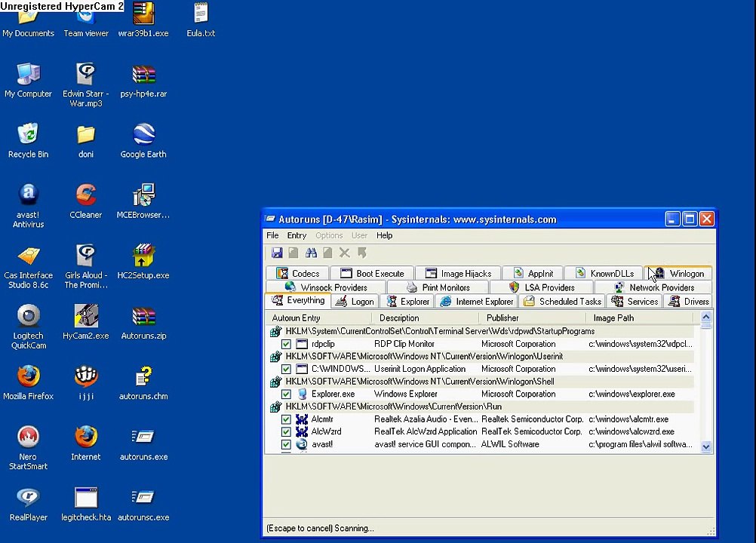This screenshot has width=756, height=543.
Task: Select MCEBrowser desktop icon
Action: click(x=143, y=201)
